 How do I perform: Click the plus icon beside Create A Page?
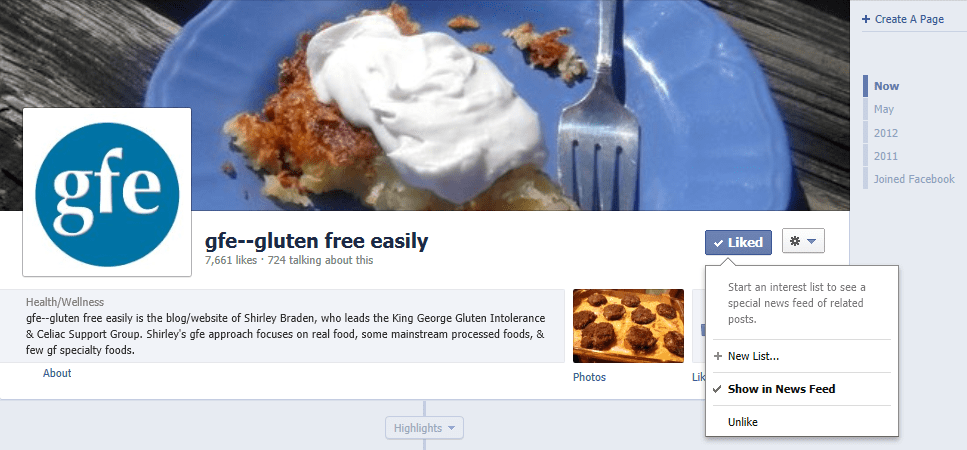866,19
